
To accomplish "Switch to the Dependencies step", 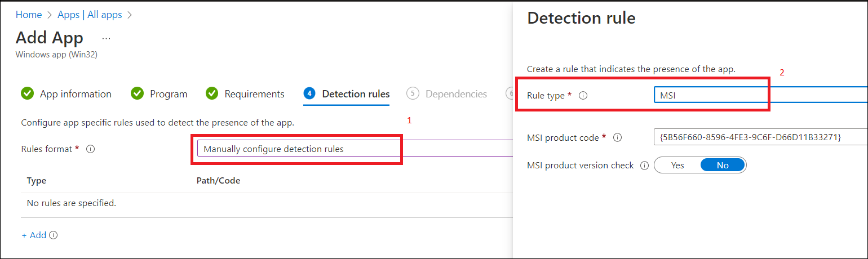I will tap(455, 94).
